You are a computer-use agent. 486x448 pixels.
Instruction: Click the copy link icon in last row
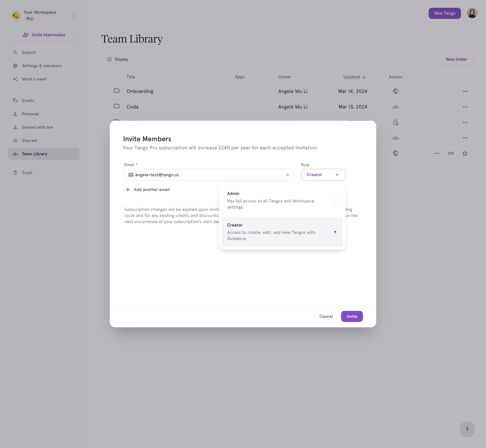(x=451, y=153)
